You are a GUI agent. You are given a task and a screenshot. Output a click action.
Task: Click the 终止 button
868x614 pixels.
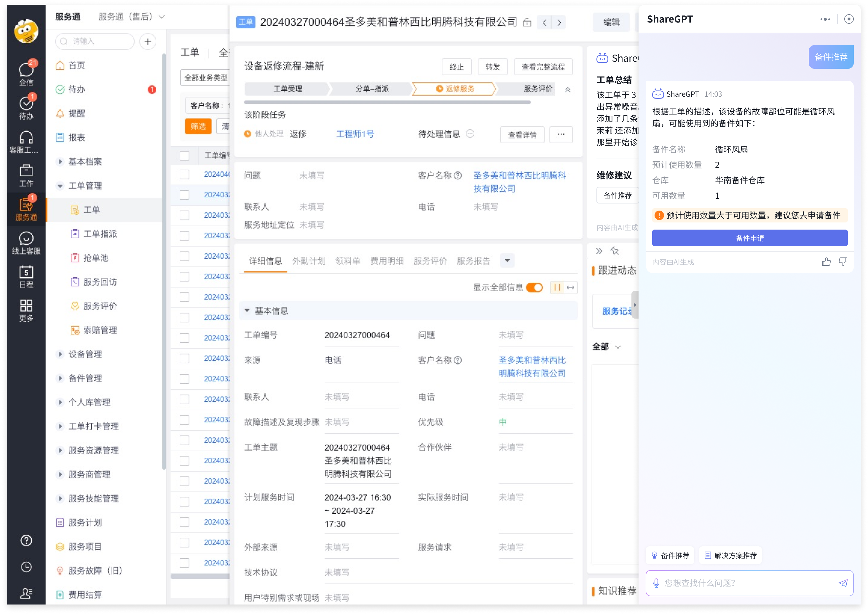pos(456,66)
